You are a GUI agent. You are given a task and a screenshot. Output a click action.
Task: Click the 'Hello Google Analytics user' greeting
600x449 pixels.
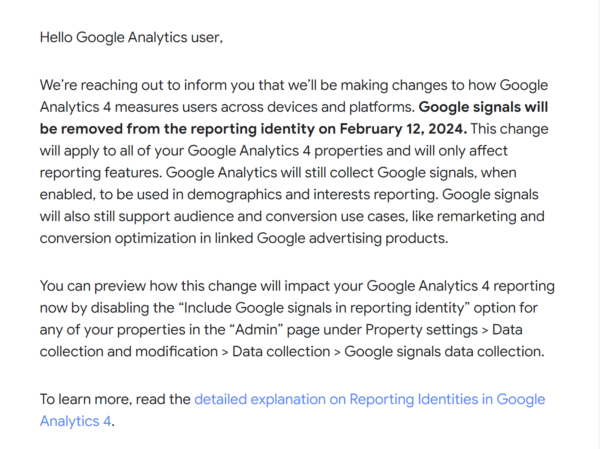point(131,38)
